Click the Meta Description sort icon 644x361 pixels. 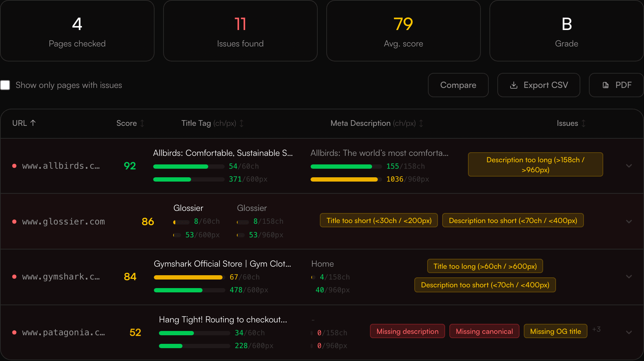(x=421, y=123)
